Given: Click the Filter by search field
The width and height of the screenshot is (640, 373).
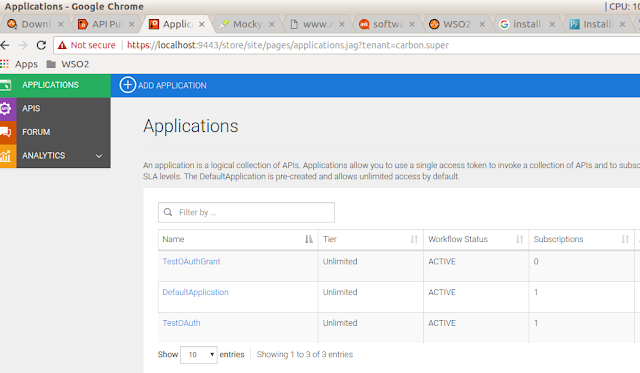Looking at the screenshot, I should [x=247, y=213].
